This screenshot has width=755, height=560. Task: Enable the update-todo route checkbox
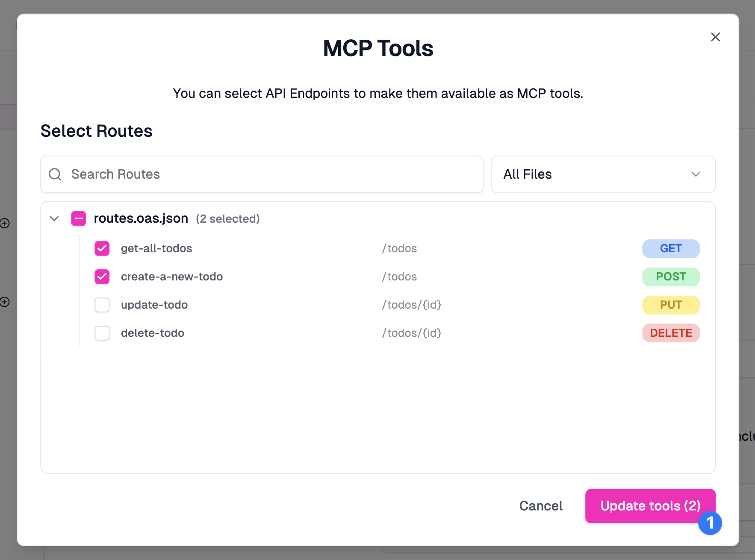[102, 305]
